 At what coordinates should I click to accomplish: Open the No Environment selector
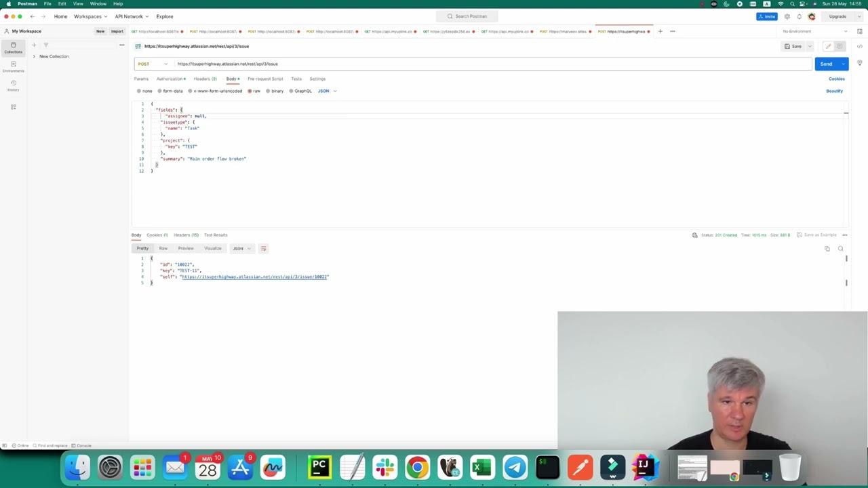pos(814,31)
